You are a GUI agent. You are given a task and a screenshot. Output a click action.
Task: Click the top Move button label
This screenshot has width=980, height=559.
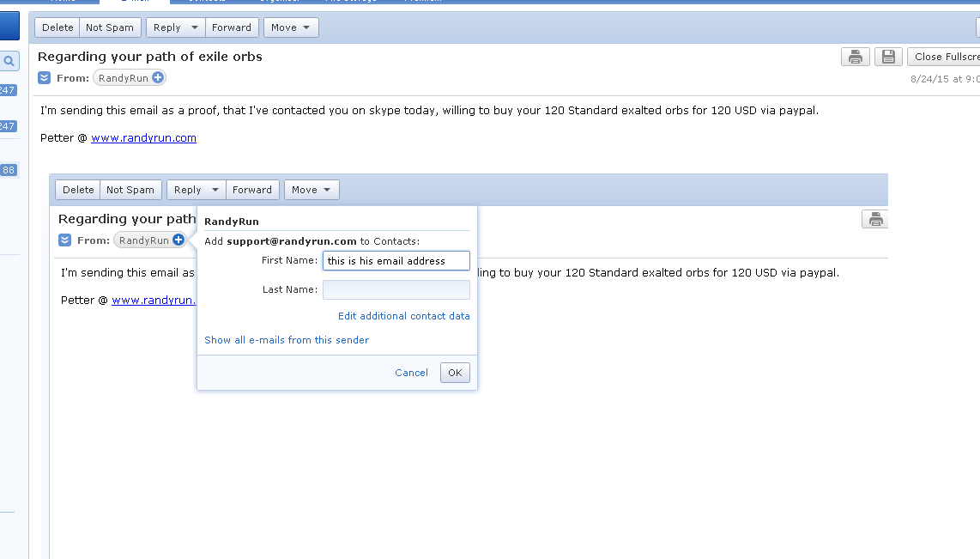(284, 27)
